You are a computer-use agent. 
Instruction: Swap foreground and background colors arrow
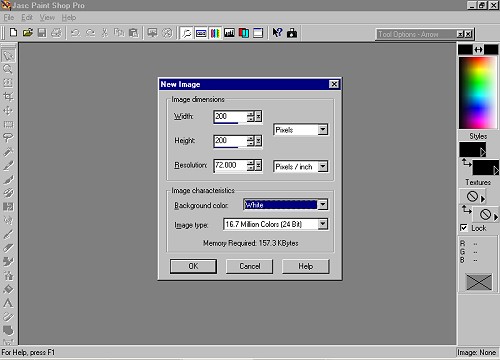point(478,50)
